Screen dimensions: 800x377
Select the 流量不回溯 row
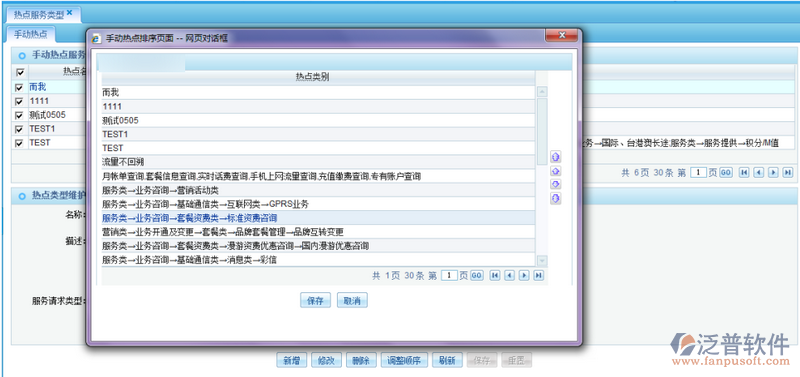(318, 162)
